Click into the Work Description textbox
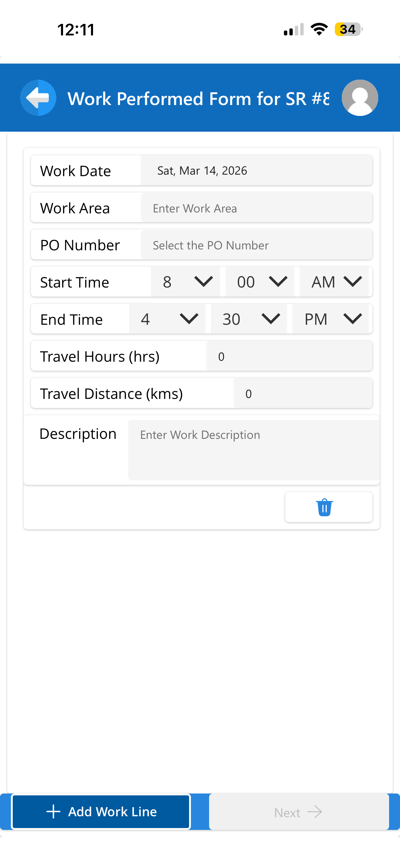Viewport: 400px width, 868px height. pyautogui.click(x=254, y=449)
